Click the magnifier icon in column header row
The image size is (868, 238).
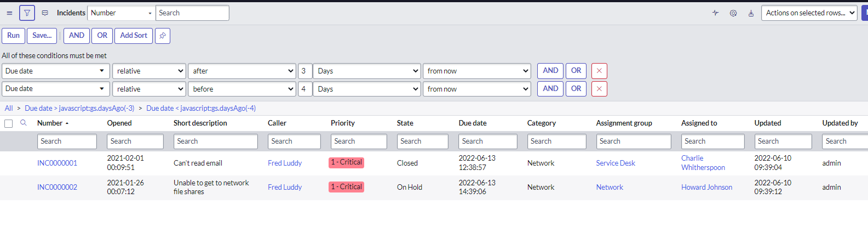pyautogui.click(x=24, y=123)
